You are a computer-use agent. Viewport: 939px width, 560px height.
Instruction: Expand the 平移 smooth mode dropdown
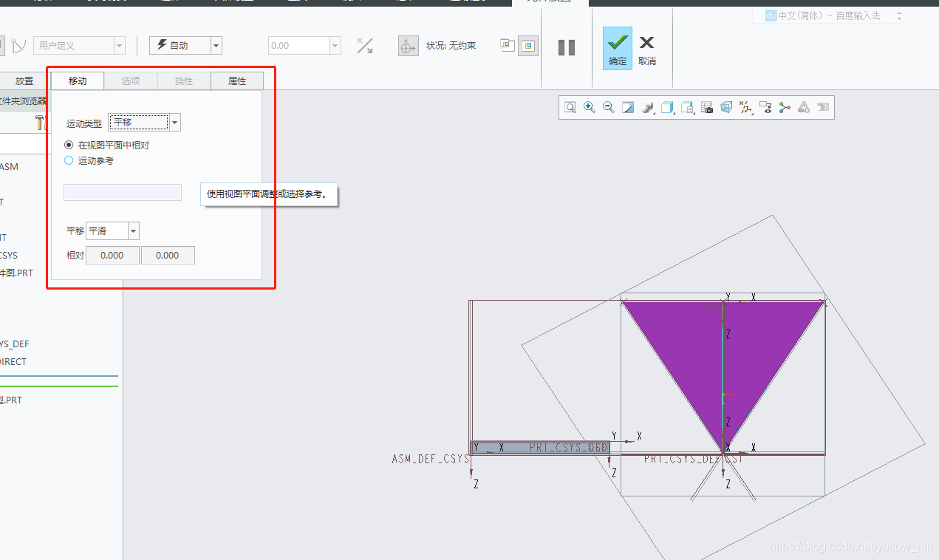tap(133, 231)
